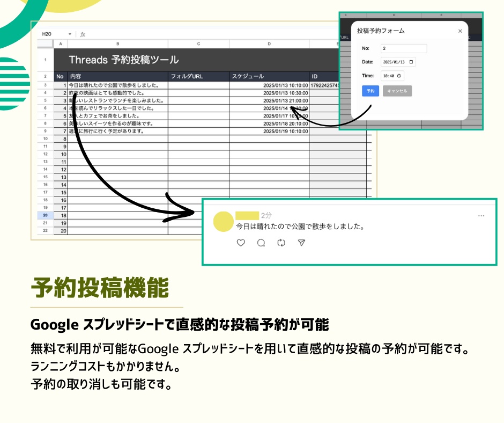
Task: Click schedule cell 2025/01/19 10:10:00
Action: pos(269,132)
